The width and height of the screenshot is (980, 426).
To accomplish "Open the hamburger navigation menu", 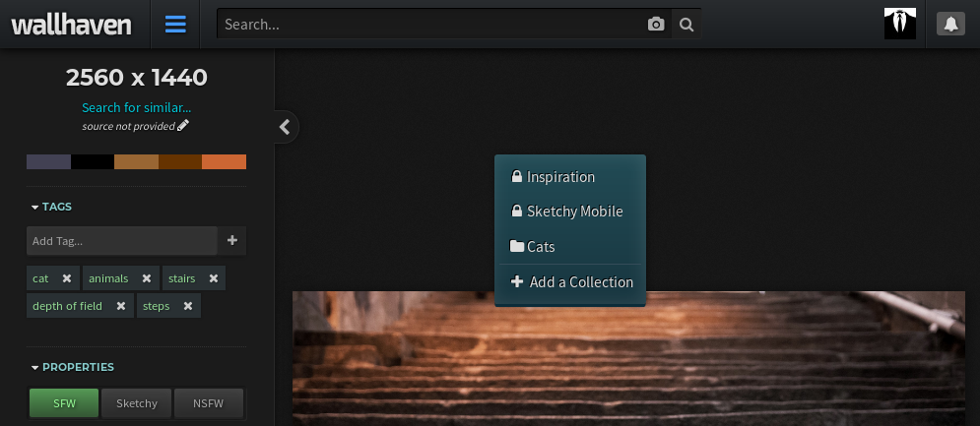I will tap(175, 25).
